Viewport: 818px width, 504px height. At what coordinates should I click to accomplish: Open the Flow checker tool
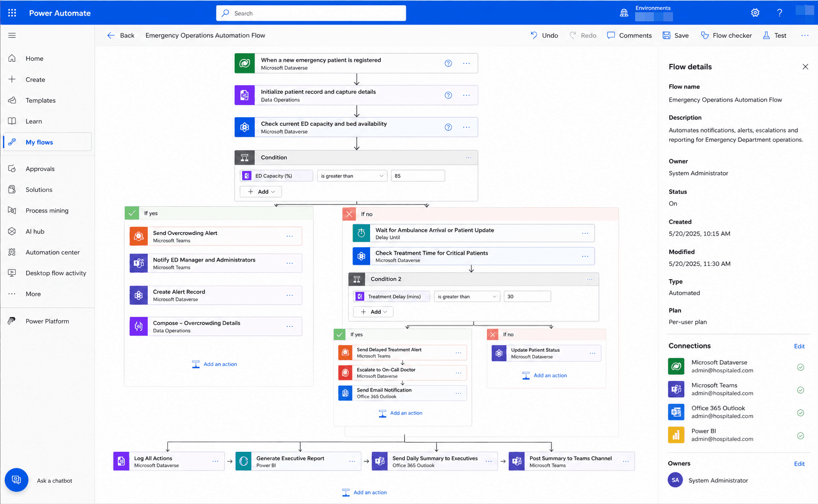pyautogui.click(x=726, y=35)
